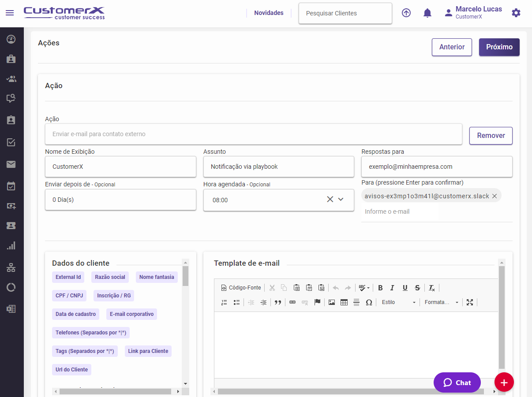Open the Estilo dropdown

tap(398, 302)
